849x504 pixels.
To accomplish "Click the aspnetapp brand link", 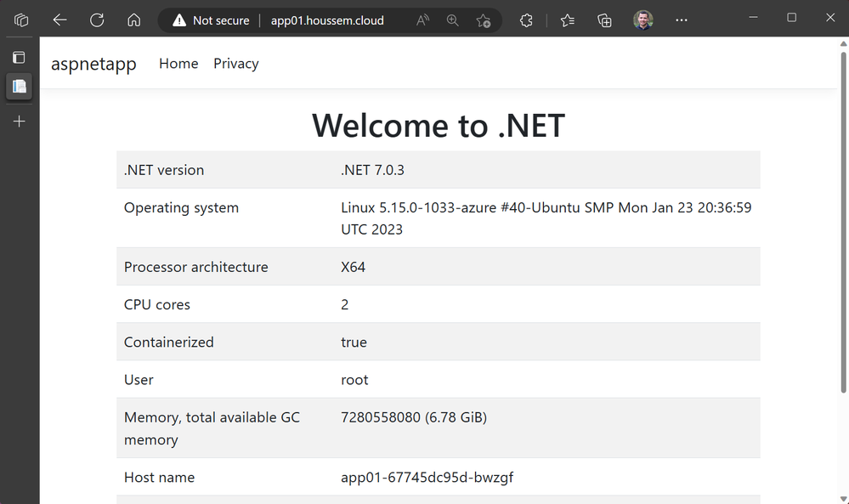I will tap(93, 64).
